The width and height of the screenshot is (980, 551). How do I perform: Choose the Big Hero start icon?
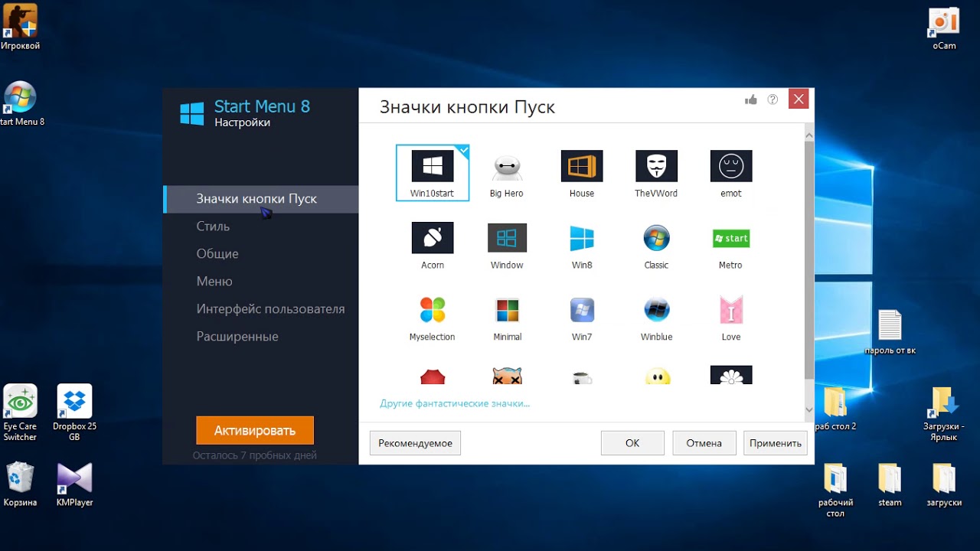click(x=507, y=173)
